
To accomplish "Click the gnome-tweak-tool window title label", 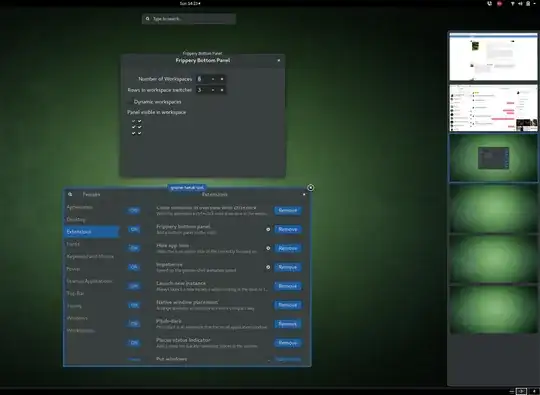I will click(x=187, y=188).
